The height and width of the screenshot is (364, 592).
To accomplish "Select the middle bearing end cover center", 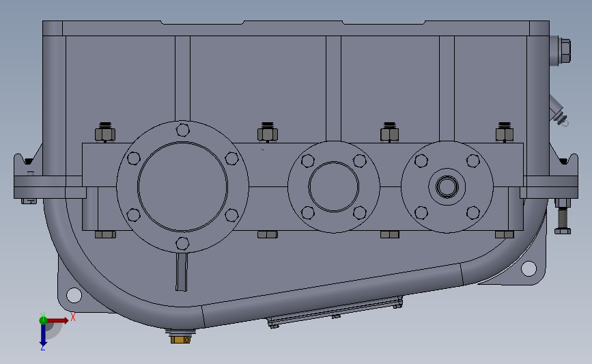I will [334, 186].
